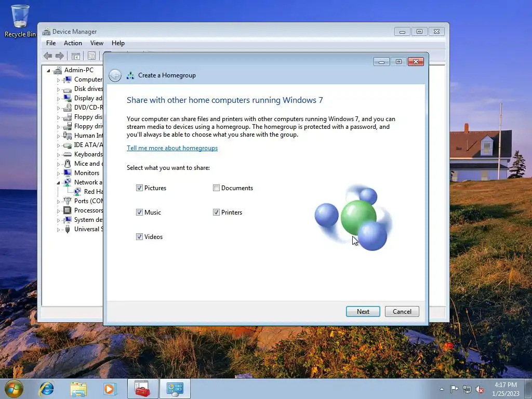The width and height of the screenshot is (532, 399).
Task: Select the Human Interface Devices icon
Action: coord(67,136)
